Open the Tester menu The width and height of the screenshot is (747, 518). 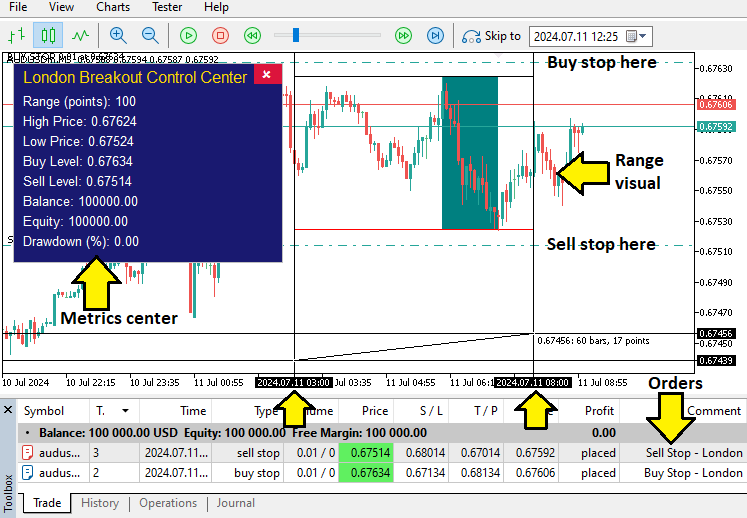(167, 7)
